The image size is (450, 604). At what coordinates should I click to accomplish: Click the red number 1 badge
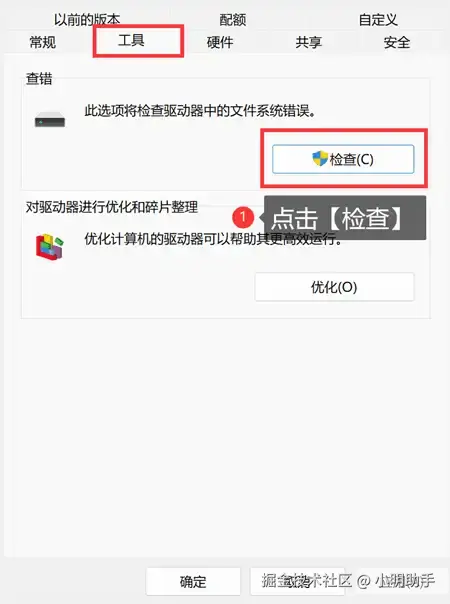coord(243,217)
